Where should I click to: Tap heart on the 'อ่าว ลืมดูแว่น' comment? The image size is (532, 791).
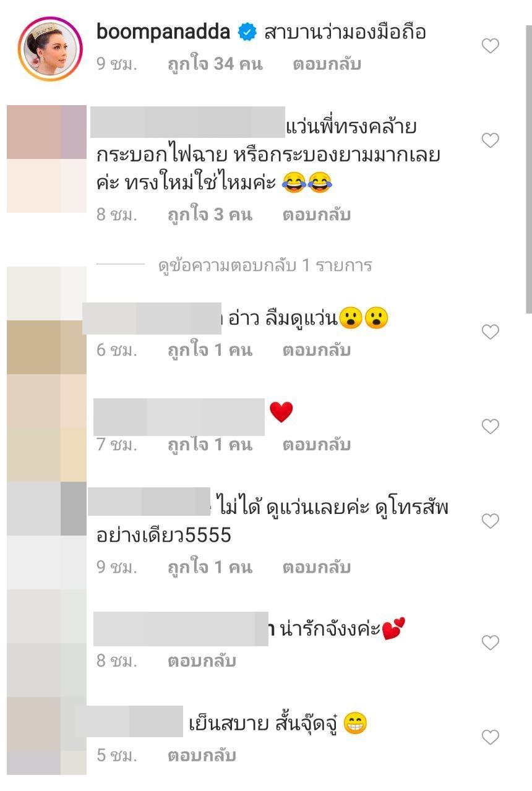490,332
